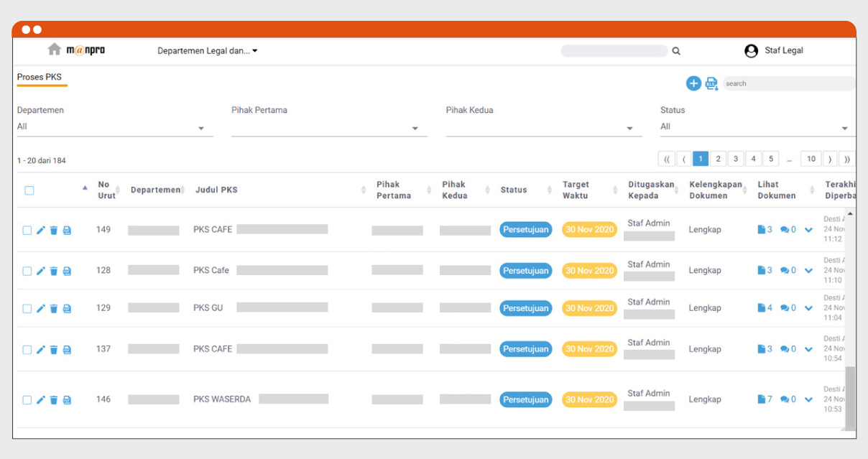
Task: Go to the home page via house icon
Action: tap(55, 50)
